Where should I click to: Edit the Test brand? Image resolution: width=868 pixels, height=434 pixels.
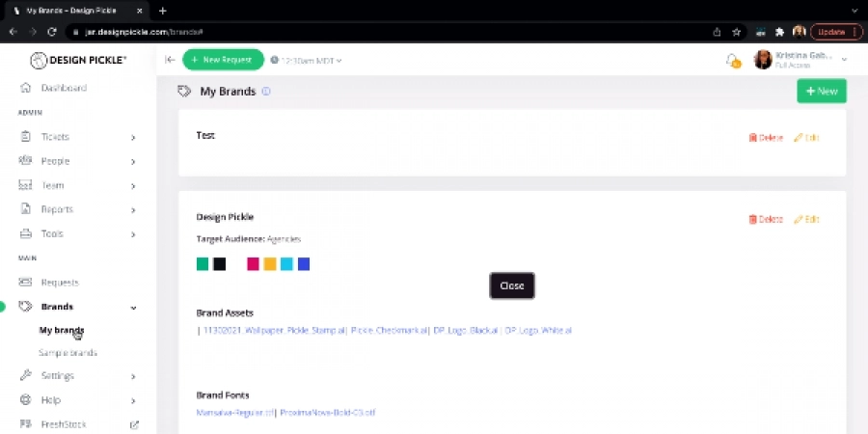pyautogui.click(x=806, y=138)
